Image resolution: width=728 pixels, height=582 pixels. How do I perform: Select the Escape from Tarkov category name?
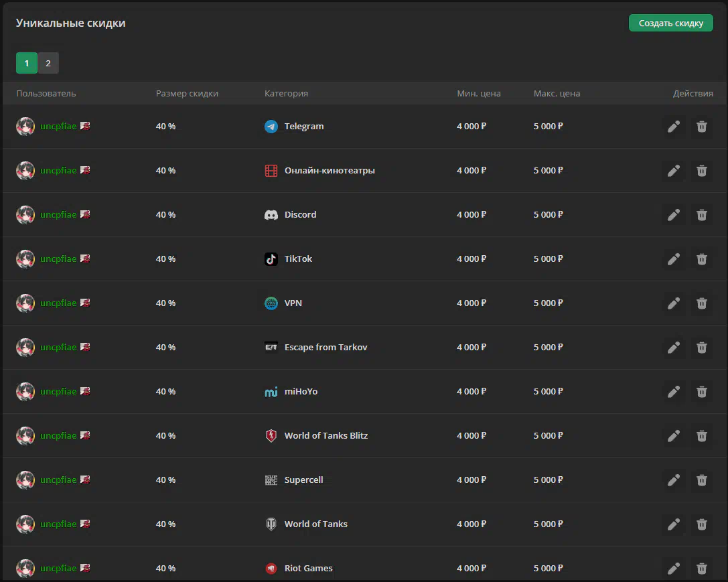(326, 347)
